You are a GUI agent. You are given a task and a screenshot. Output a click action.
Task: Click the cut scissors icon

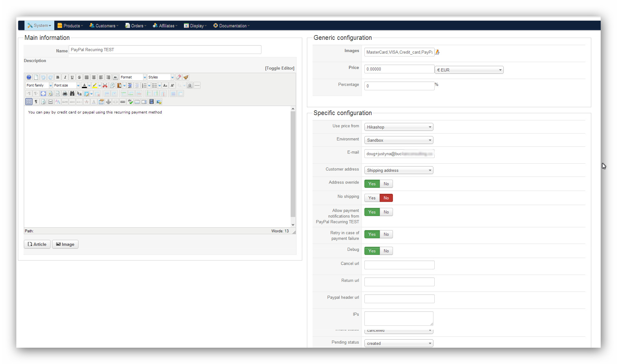[105, 85]
